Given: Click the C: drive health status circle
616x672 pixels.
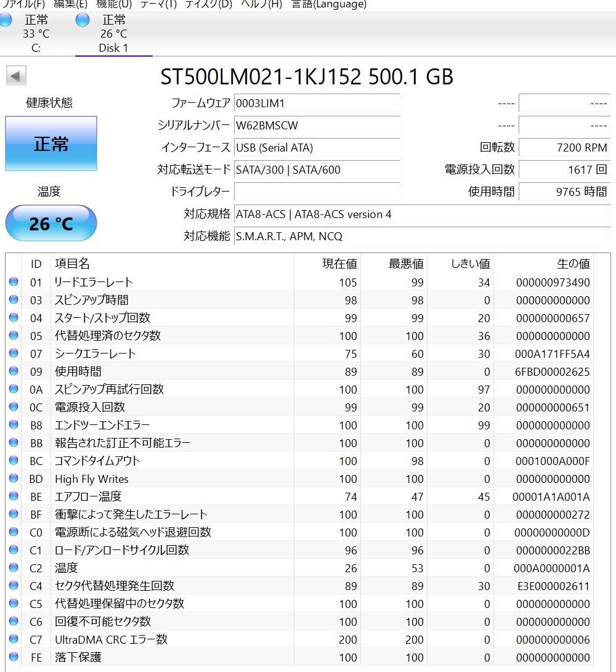Looking at the screenshot, I should pos(6,20).
